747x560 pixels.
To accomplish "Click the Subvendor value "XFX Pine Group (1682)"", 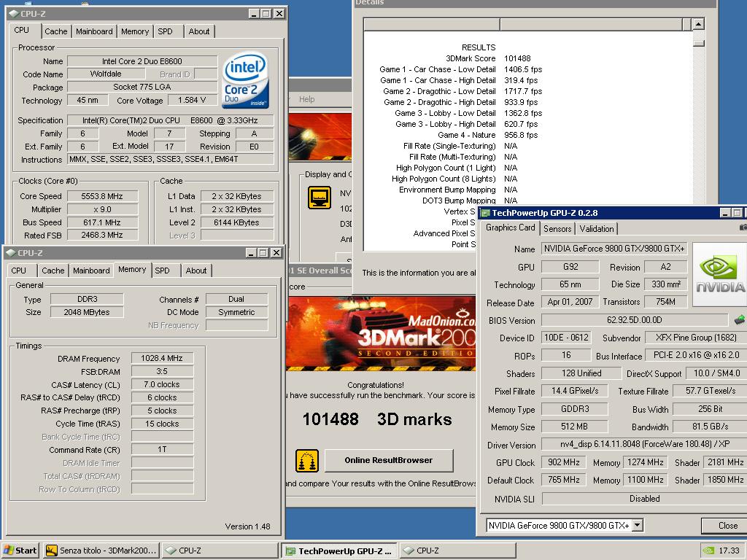I will [696, 338].
